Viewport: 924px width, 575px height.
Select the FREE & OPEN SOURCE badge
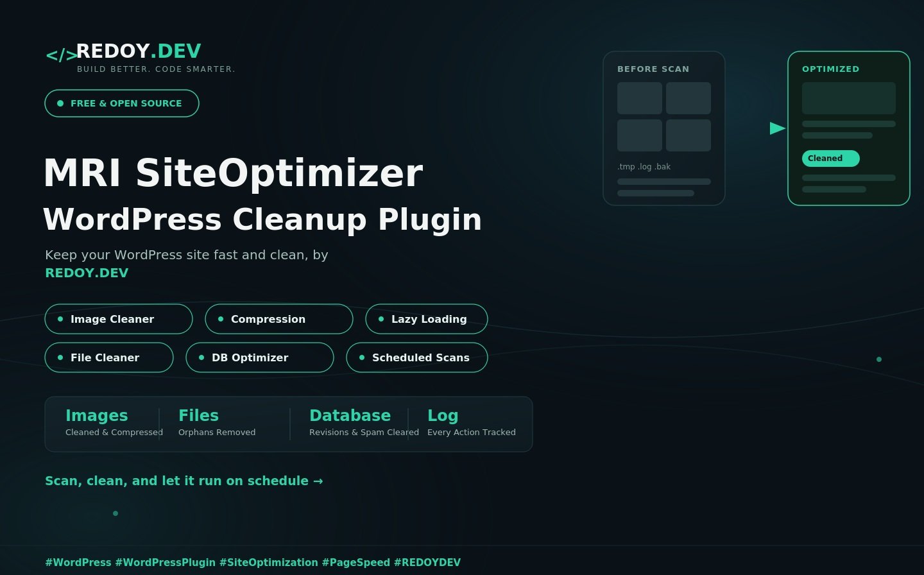(122, 103)
